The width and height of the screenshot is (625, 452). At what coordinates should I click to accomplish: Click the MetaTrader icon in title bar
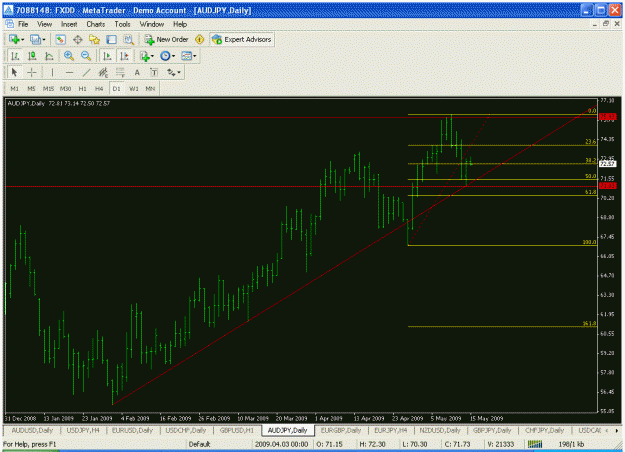[8, 10]
